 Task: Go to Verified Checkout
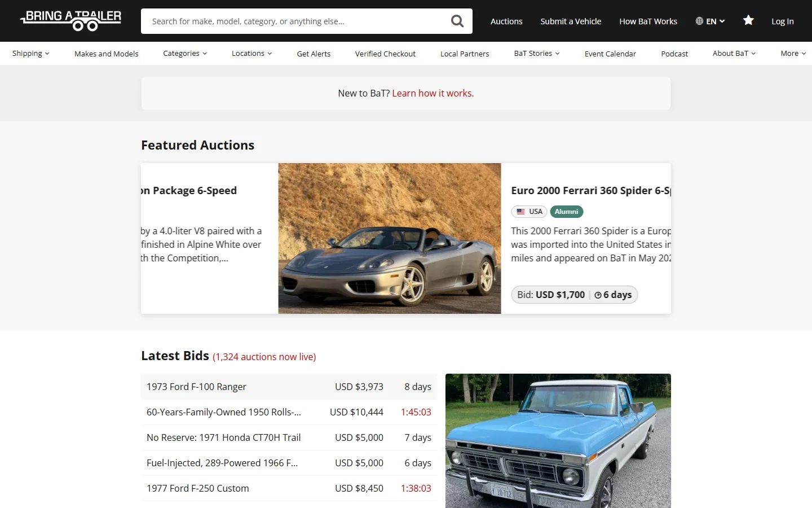click(x=385, y=54)
